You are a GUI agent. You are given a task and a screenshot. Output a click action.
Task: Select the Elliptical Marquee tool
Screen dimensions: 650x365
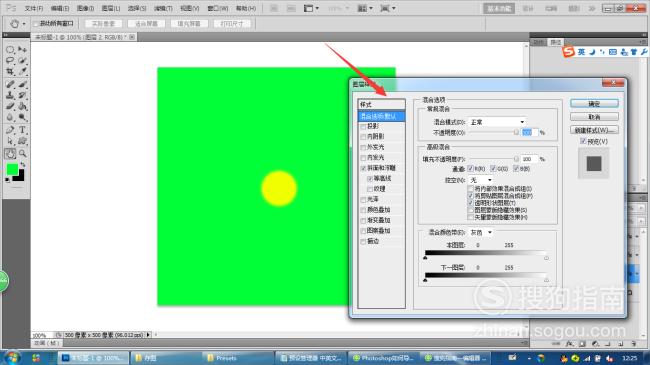point(10,50)
